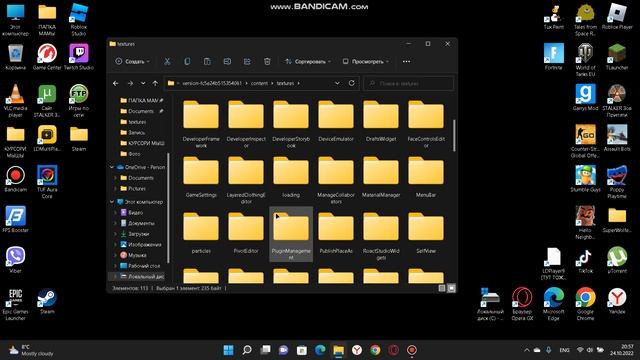
Task: Open uTorrent desktop shortcut
Action: 617,260
